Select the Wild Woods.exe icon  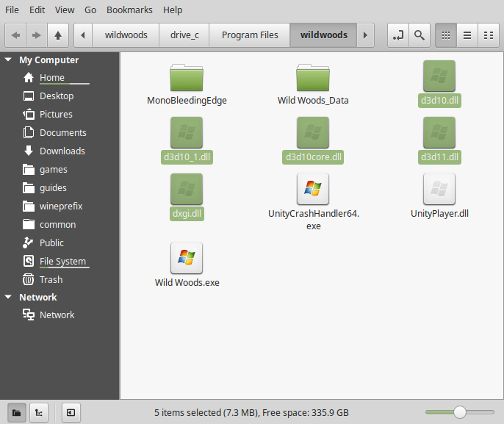pyautogui.click(x=187, y=258)
